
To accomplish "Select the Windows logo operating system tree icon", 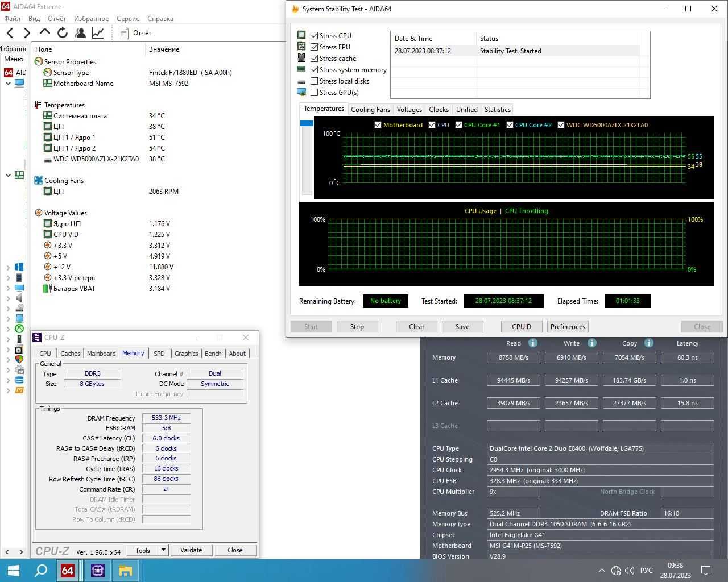I will click(x=19, y=267).
